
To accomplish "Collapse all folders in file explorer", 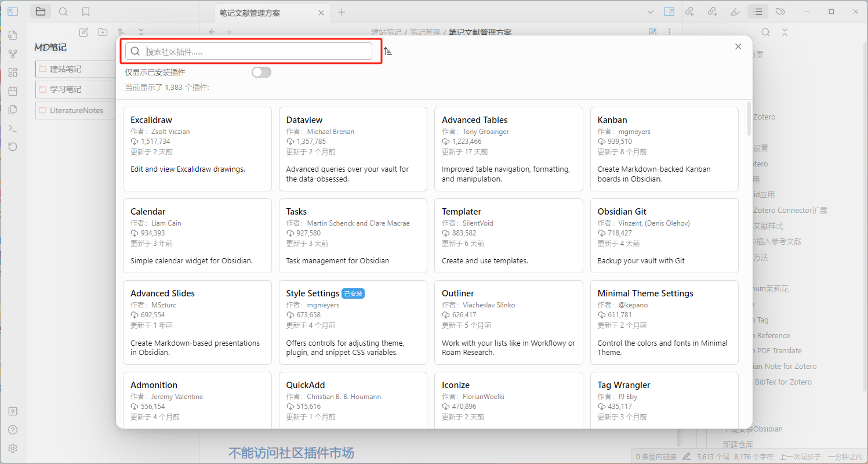I will pyautogui.click(x=141, y=32).
